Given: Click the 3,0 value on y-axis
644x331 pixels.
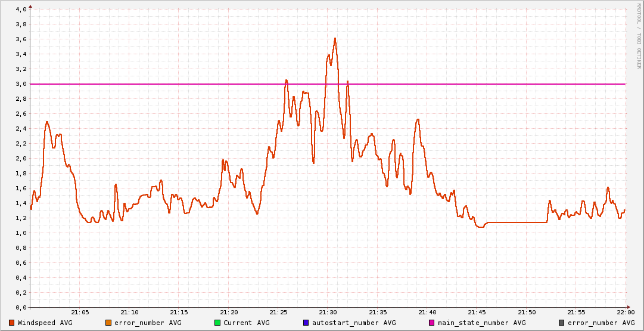Looking at the screenshot, I should coord(21,84).
